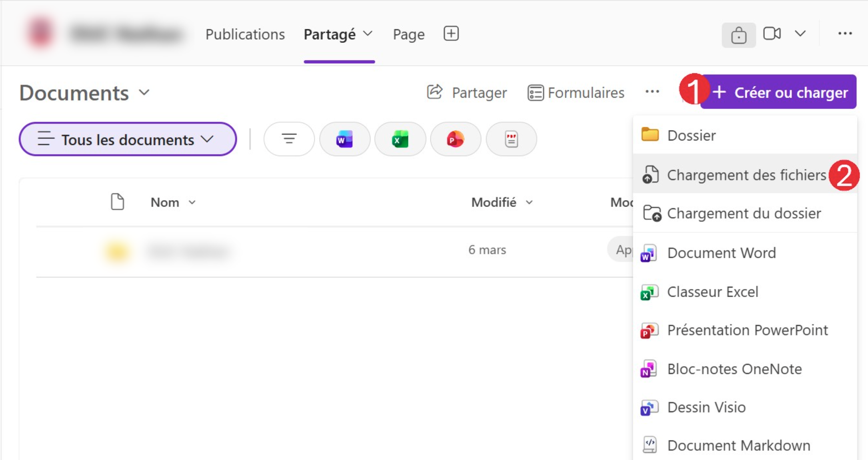Filter documents by PDF file type
Viewport: 868px width, 460px height.
pos(511,139)
